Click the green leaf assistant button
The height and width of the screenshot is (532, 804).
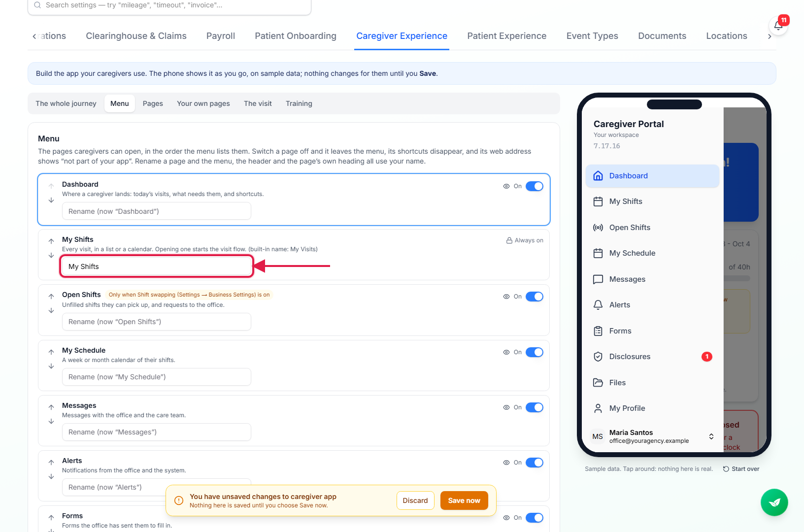[x=774, y=502]
